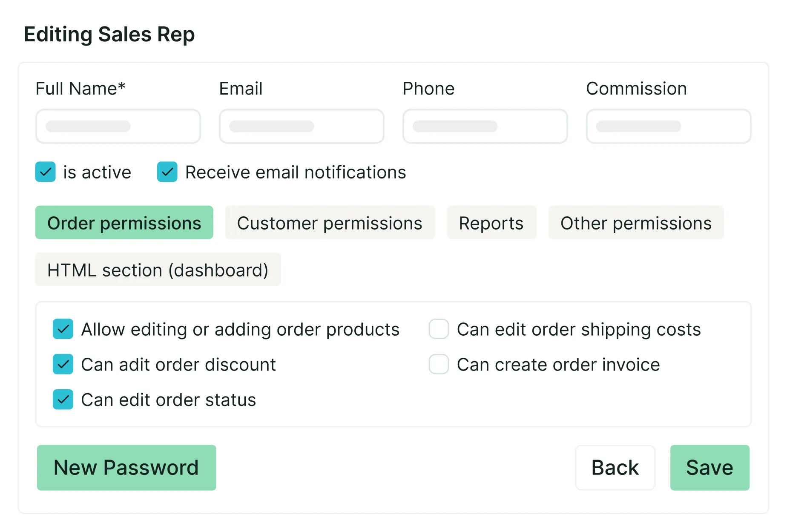Go to Other permissions tab
The height and width of the screenshot is (532, 787).
click(x=636, y=223)
